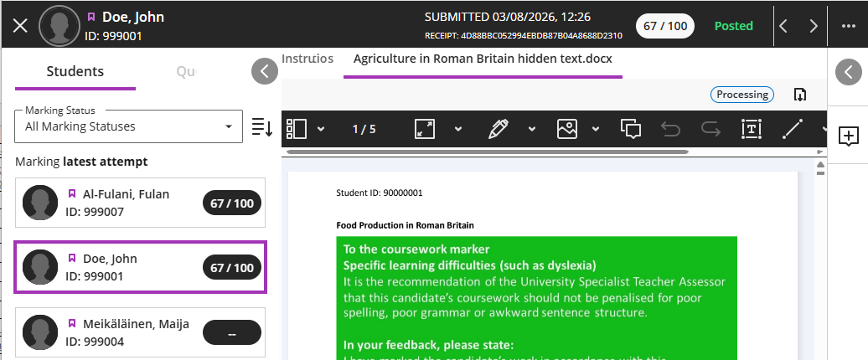Open the more options ellipsis menu
Image resolution: width=868 pixels, height=360 pixels.
(x=849, y=26)
